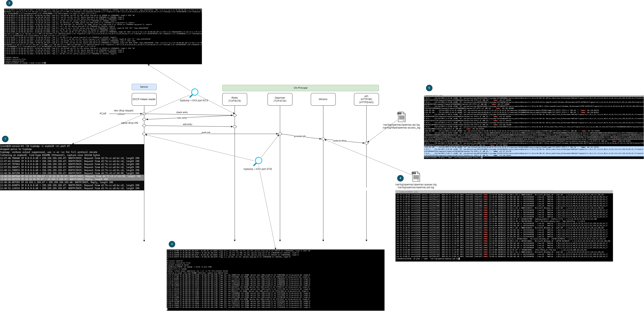Click the Redis lifeline diamond at check entry

click(234, 115)
